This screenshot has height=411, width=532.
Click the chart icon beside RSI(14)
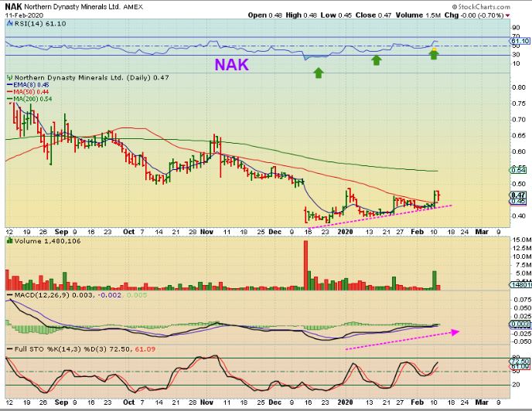[9, 23]
